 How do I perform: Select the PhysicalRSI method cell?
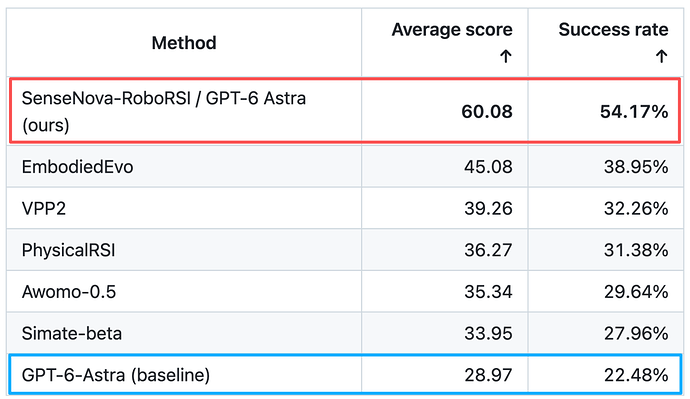coord(184,250)
